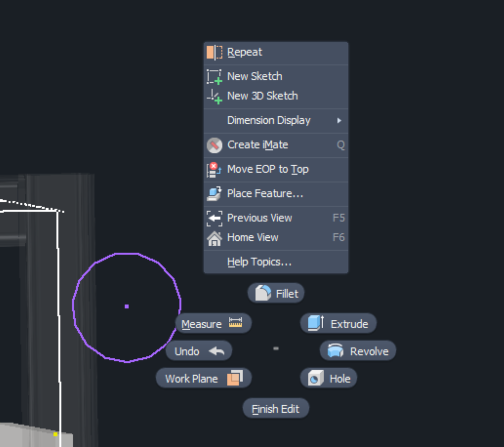This screenshot has height=447, width=504.
Task: Expand the Dimension Display submenu
Action: [269, 120]
